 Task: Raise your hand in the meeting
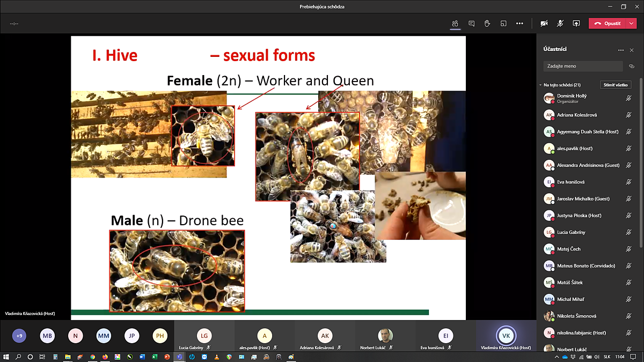pos(487,24)
